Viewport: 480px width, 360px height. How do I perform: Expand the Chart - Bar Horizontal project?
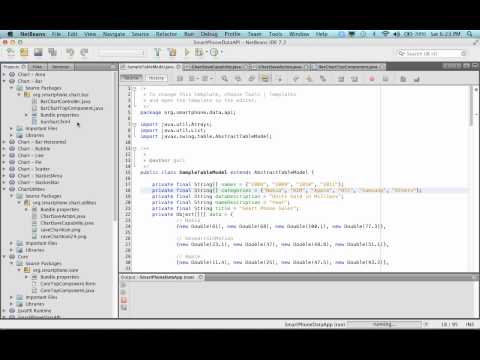[4, 142]
